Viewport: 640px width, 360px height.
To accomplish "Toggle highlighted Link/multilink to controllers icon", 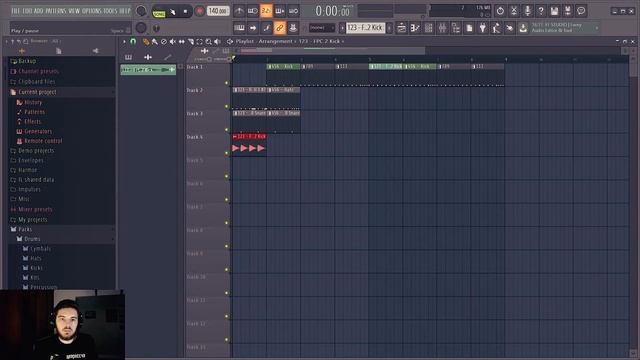I will click(280, 28).
